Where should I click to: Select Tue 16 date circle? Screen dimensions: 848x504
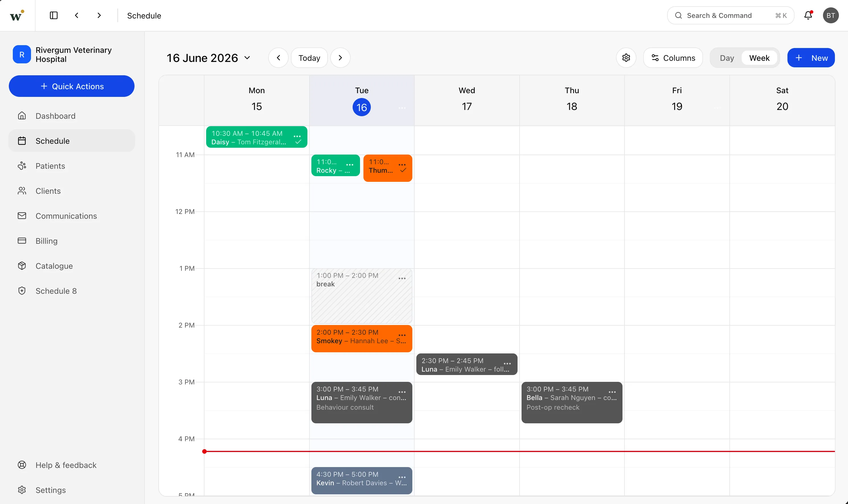(x=362, y=107)
